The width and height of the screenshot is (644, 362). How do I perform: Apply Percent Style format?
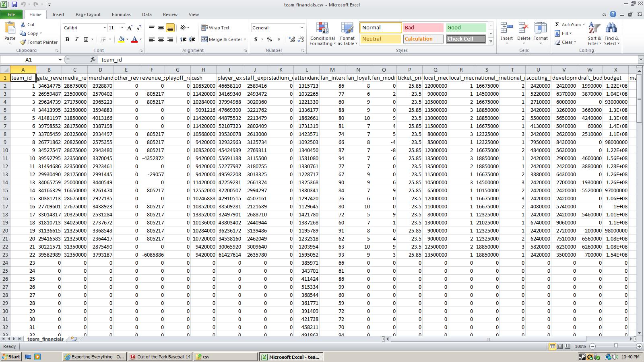[x=269, y=39]
